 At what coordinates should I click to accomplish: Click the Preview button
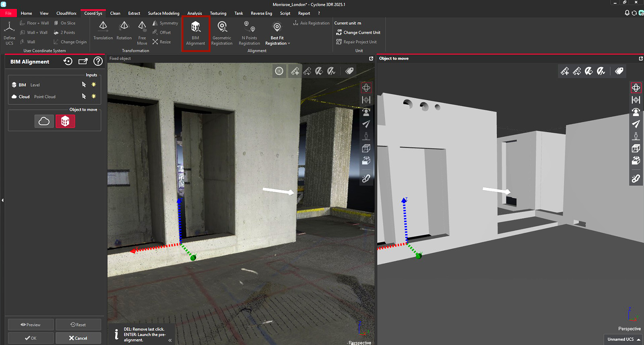click(31, 324)
